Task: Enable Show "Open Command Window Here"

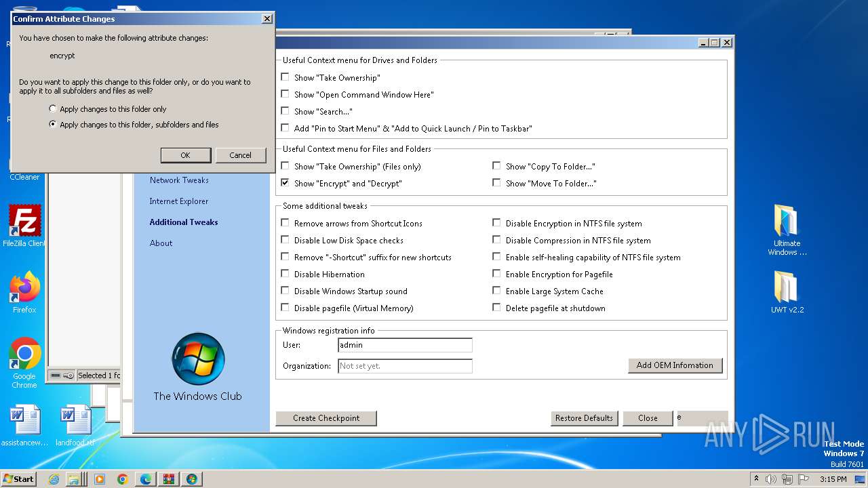Action: (285, 94)
